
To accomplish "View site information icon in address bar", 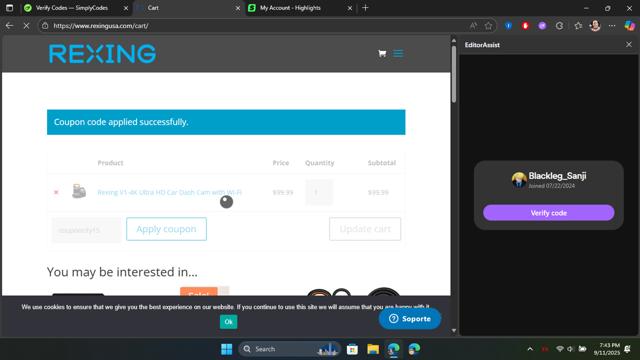I will coord(45,26).
